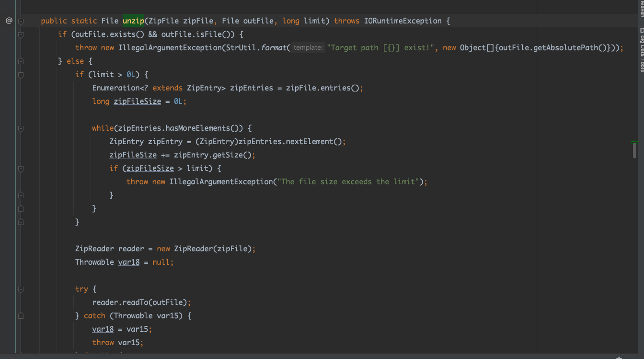Click the getSize() method call
644x359 pixels.
click(232, 155)
